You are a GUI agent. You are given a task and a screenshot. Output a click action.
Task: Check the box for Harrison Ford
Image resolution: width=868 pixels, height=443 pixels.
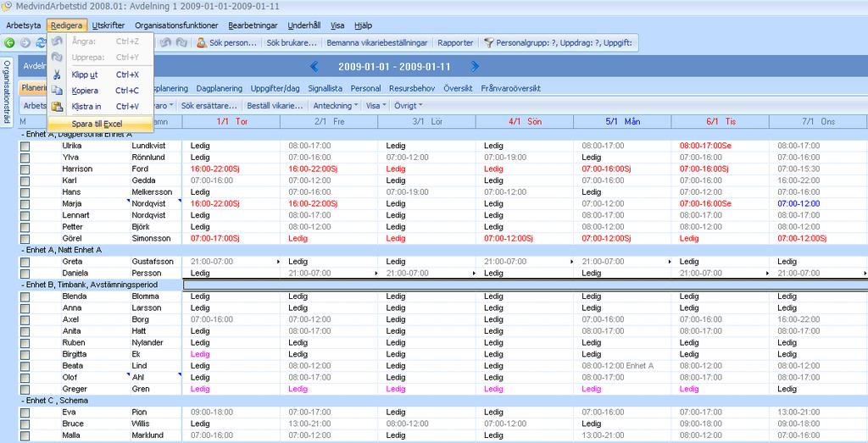(x=25, y=169)
